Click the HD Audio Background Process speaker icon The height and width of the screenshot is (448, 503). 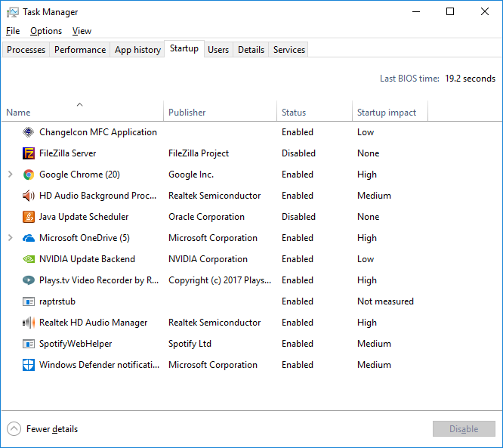pyautogui.click(x=28, y=196)
